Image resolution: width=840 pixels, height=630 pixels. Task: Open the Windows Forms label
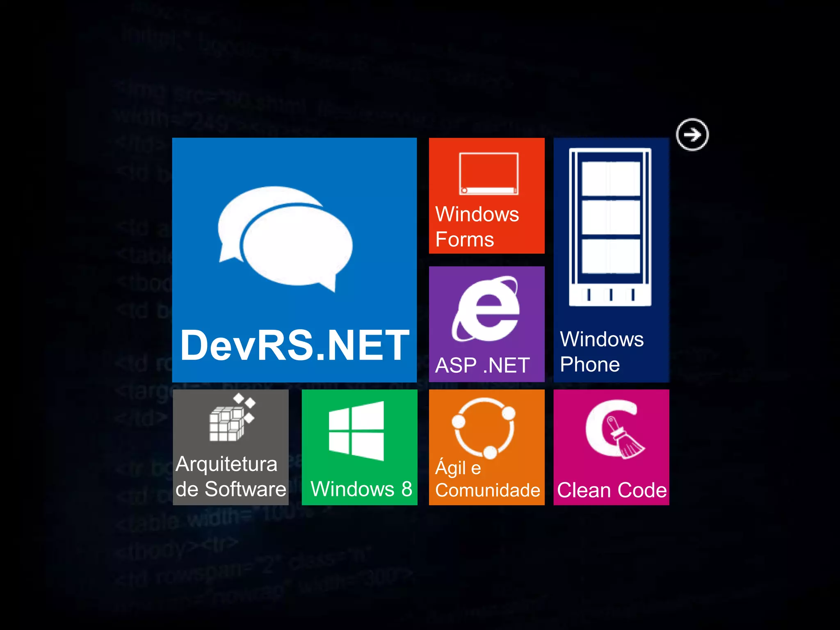tap(477, 227)
